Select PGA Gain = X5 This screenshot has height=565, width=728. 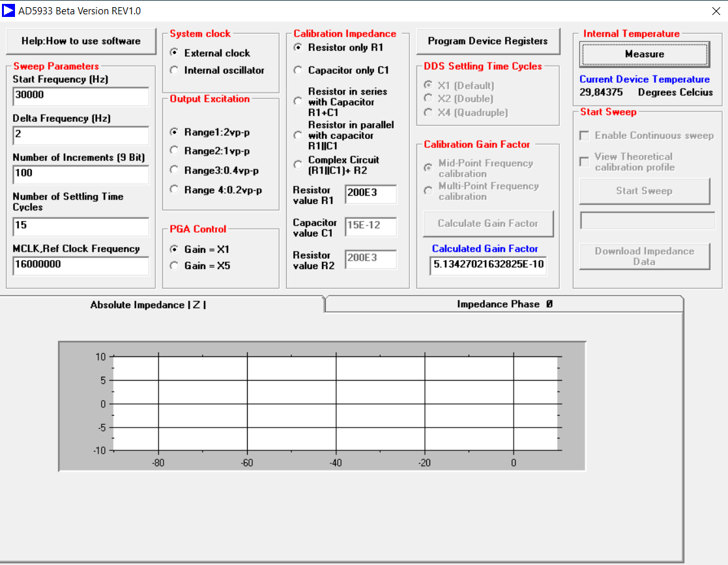tap(200, 265)
